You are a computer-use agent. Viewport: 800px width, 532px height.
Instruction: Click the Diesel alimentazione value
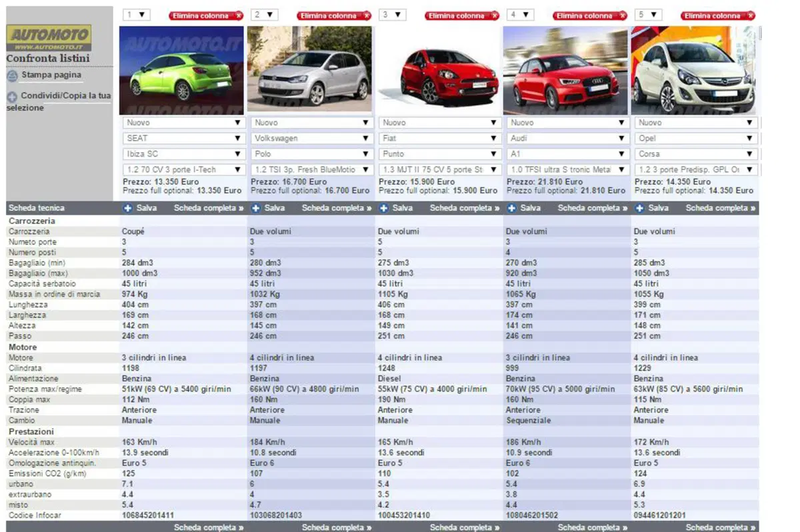389,379
